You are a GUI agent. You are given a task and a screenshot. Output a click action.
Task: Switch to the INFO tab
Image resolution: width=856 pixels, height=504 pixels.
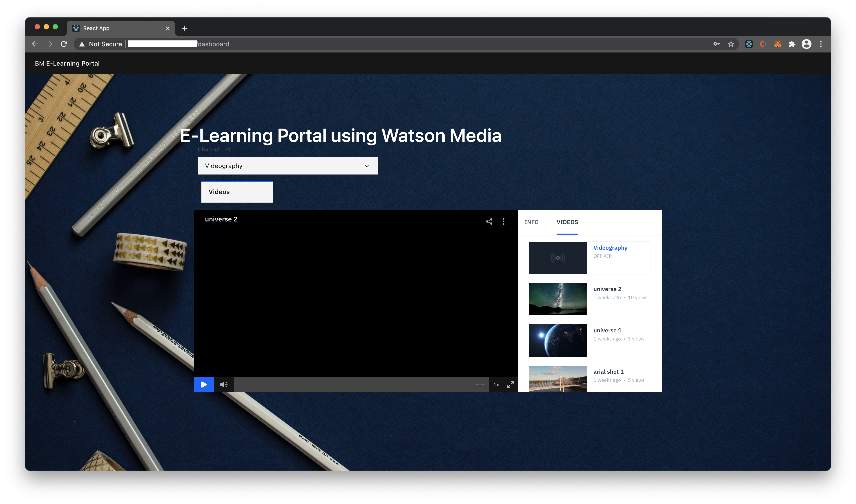coord(531,222)
